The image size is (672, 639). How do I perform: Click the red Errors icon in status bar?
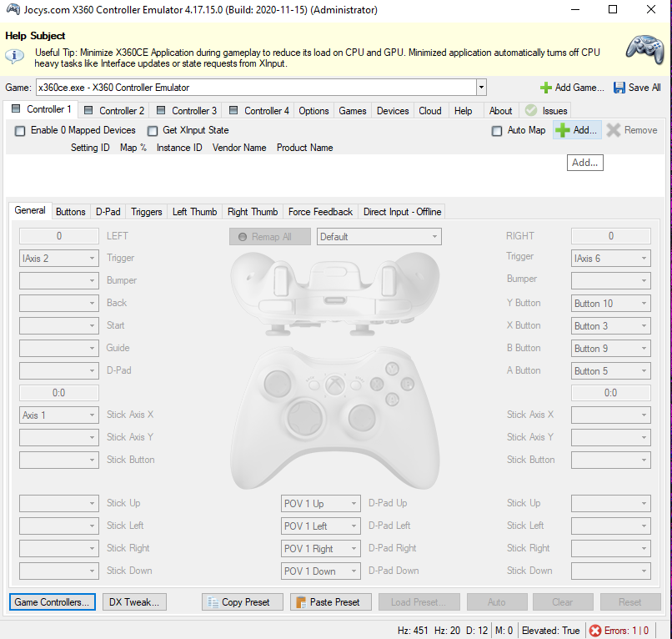594,631
